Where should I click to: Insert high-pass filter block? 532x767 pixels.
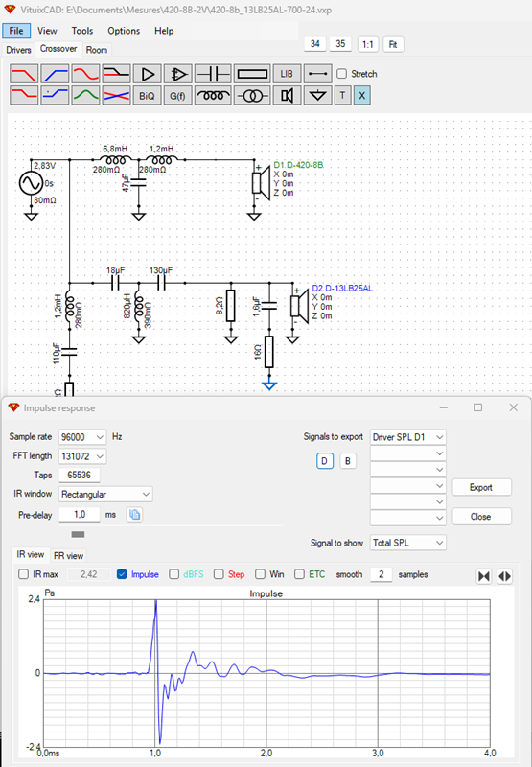tap(55, 74)
